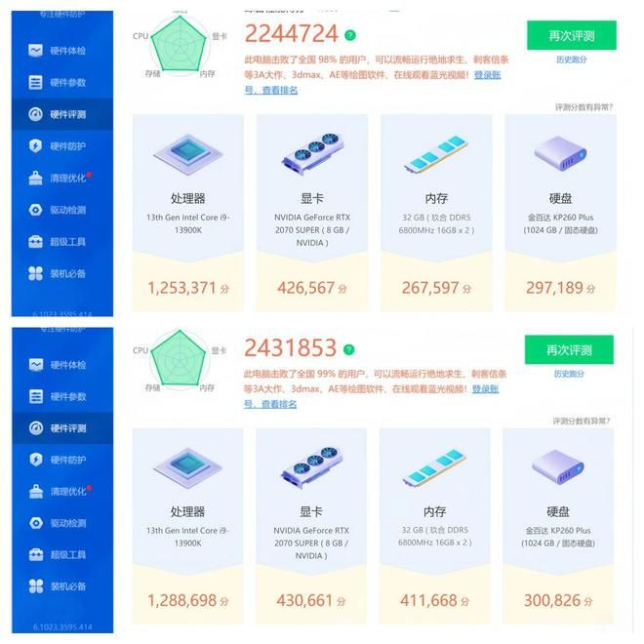The height and width of the screenshot is (644, 644).
Task: Click memory card scoring 411,668
Action: click(x=435, y=526)
